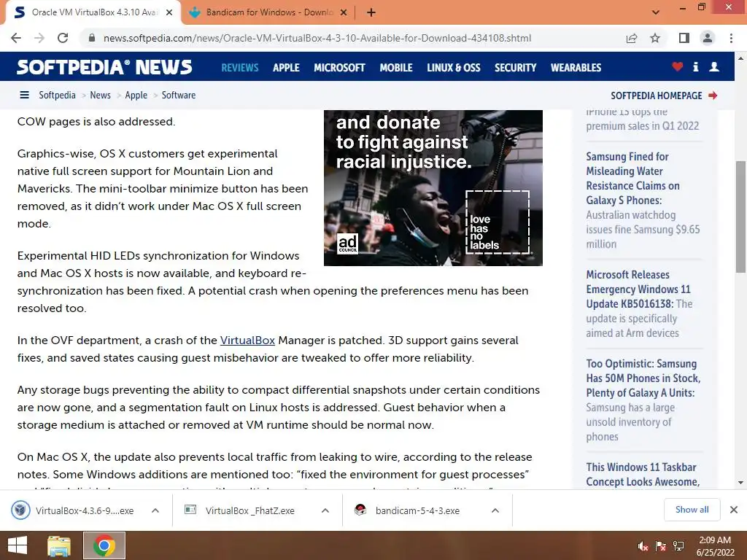The image size is (747, 560).
Task: Close the Bandicam for Windows tab
Action: pyautogui.click(x=344, y=13)
